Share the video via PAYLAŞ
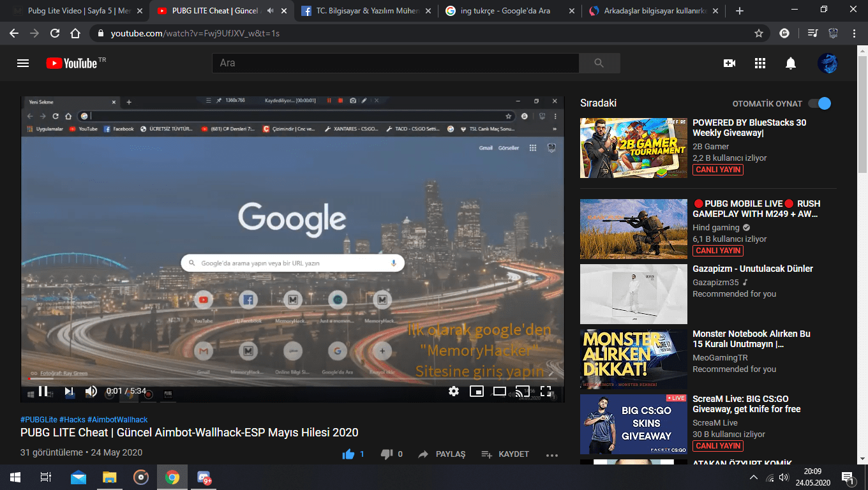 click(442, 454)
